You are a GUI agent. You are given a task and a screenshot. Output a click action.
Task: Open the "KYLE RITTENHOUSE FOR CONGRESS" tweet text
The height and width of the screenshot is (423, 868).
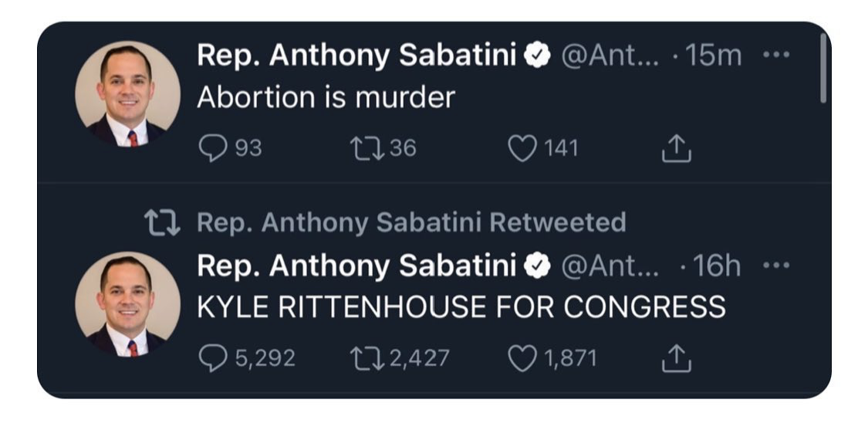pyautogui.click(x=461, y=306)
